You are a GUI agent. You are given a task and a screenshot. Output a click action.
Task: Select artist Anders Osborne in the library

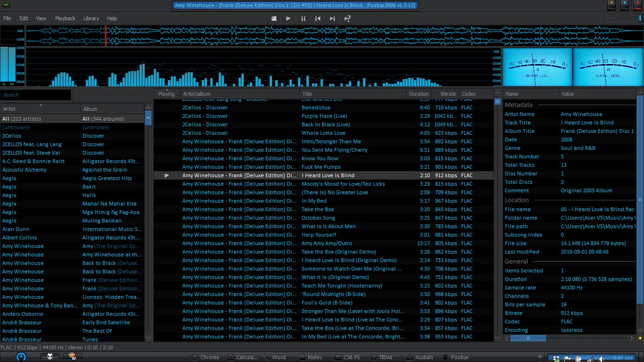tap(22, 314)
